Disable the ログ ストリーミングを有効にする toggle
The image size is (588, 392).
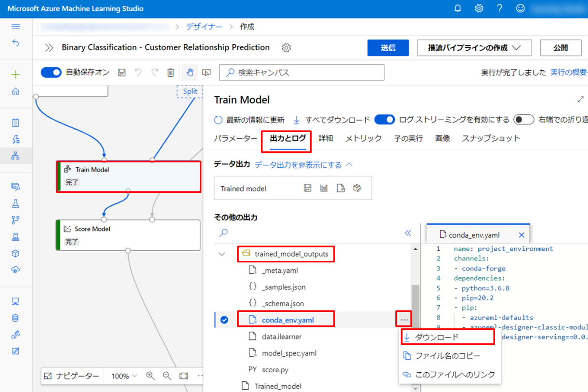(384, 120)
